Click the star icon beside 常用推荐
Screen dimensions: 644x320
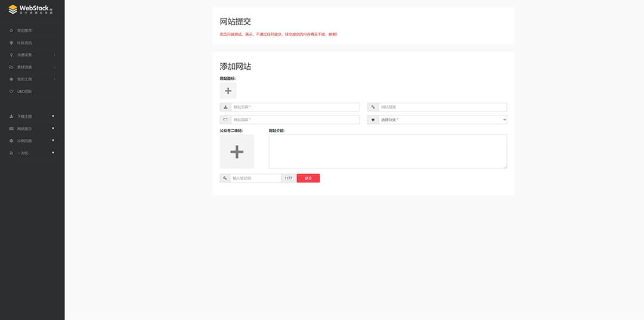coord(11,30)
